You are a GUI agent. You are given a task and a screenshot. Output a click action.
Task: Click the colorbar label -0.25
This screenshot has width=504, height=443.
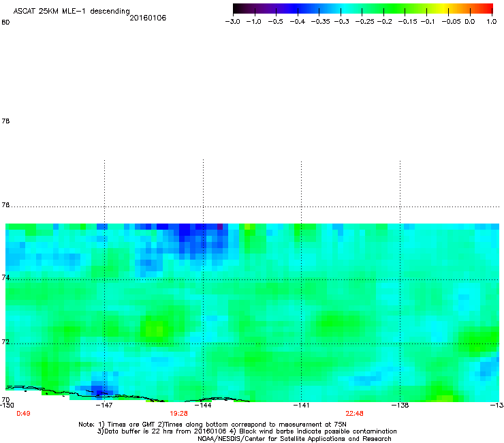[365, 22]
